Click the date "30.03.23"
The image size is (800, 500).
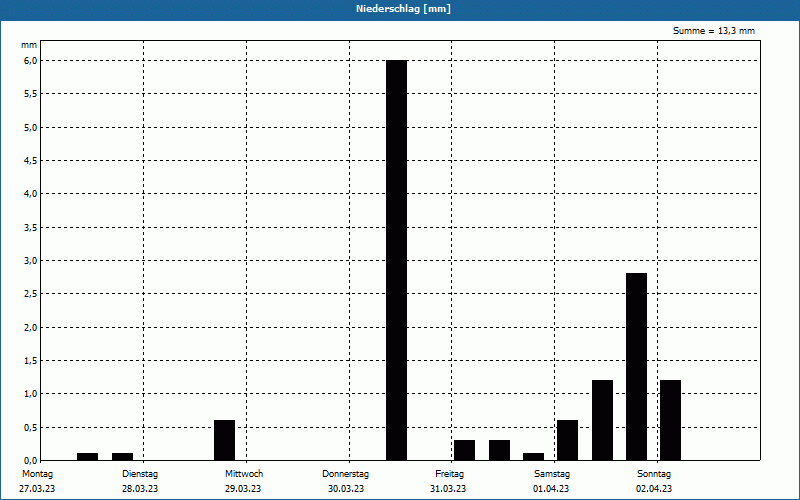click(346, 489)
